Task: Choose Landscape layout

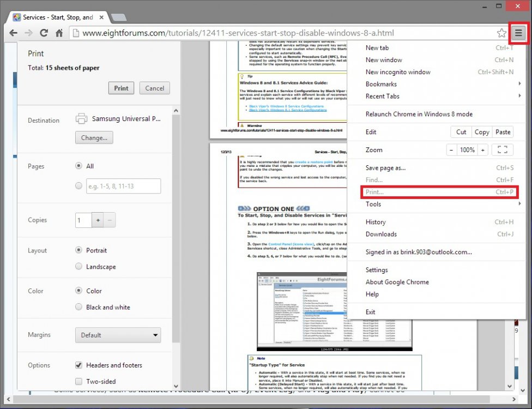Action: coord(78,266)
